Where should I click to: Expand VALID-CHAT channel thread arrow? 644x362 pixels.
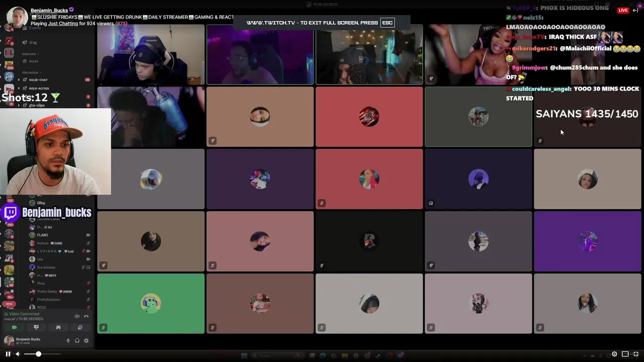(x=19, y=80)
